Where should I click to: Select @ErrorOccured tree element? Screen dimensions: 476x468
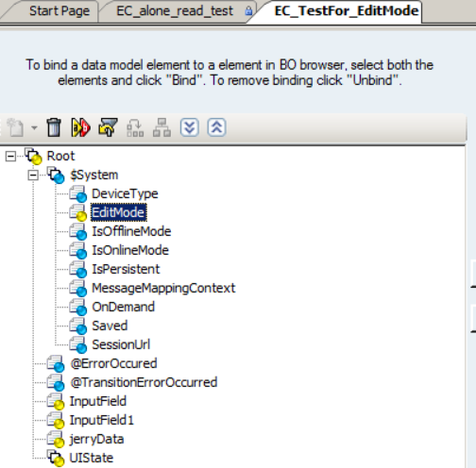click(113, 363)
